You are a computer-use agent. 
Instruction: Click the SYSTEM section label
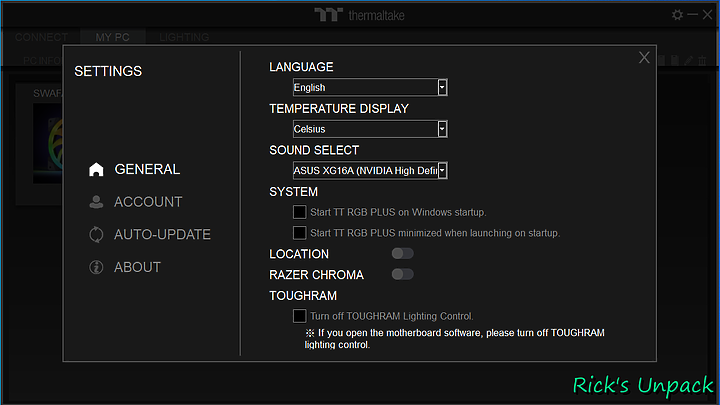pyautogui.click(x=293, y=191)
